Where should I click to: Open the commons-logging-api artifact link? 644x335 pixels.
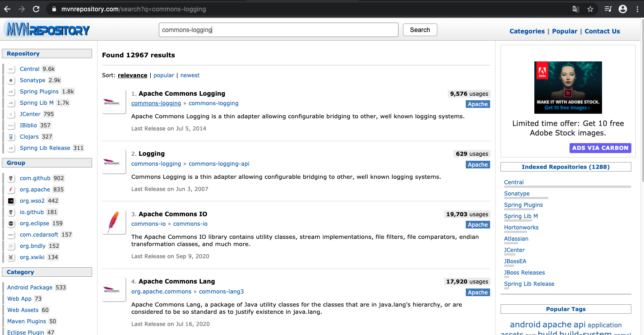[219, 164]
